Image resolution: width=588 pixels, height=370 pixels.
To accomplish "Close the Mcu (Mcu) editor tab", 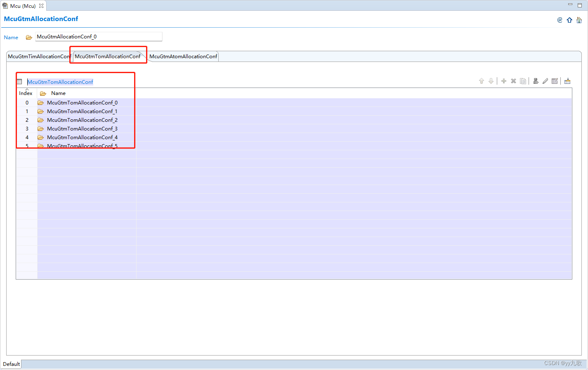I will (x=41, y=6).
